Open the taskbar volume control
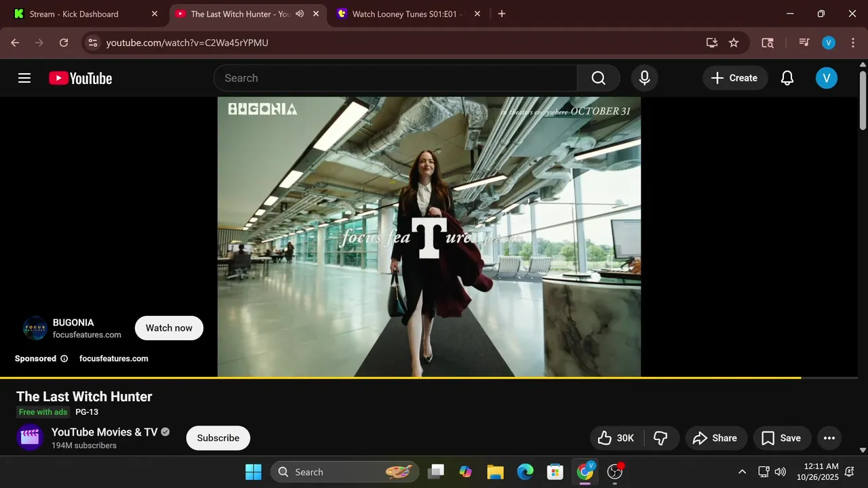 coord(781,472)
